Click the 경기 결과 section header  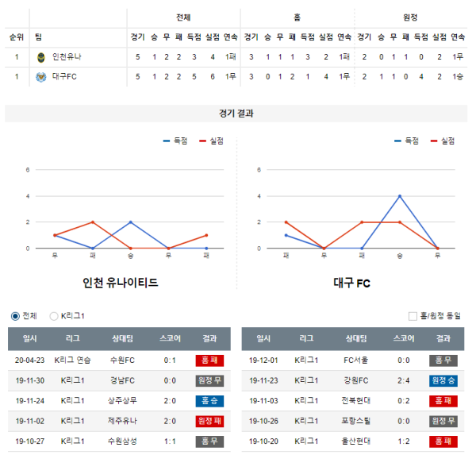tap(236, 114)
